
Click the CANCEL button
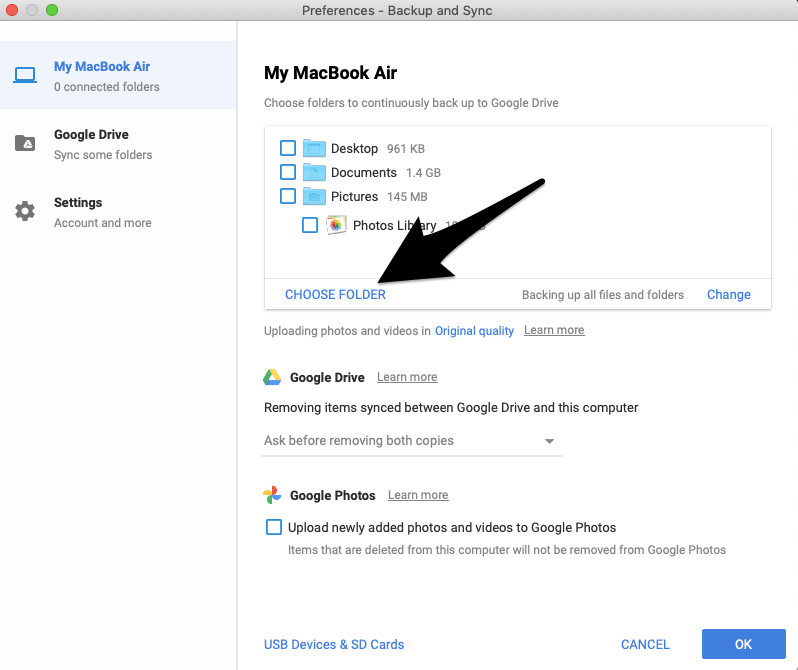645,645
